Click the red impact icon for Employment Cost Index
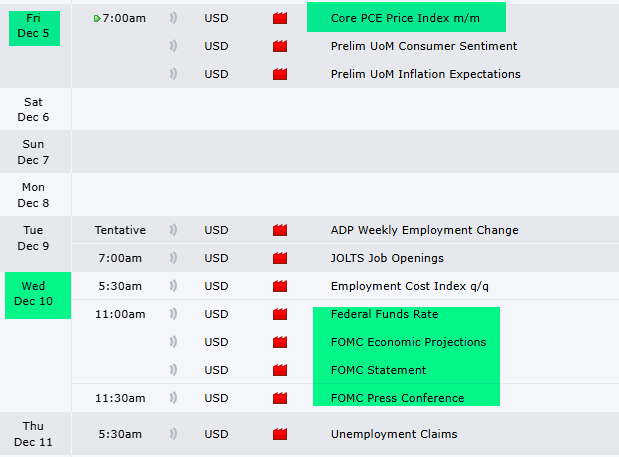Viewport: 619px width, 457px height. click(x=280, y=286)
